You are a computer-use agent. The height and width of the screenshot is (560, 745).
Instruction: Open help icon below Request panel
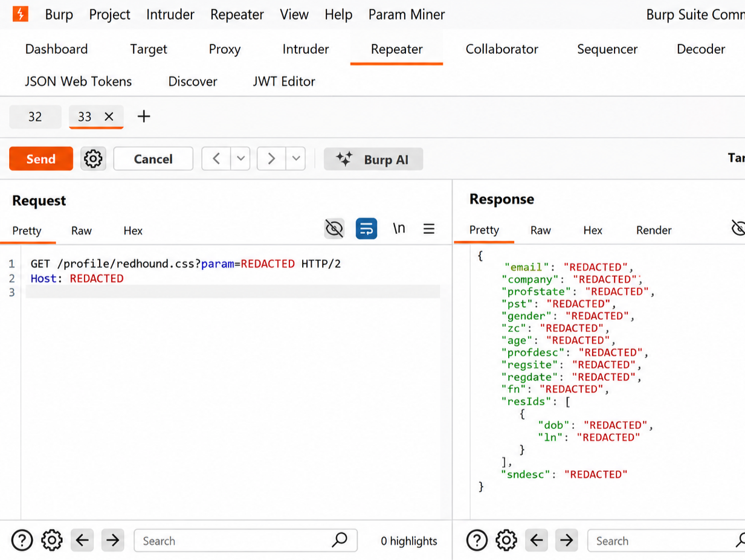click(x=22, y=540)
